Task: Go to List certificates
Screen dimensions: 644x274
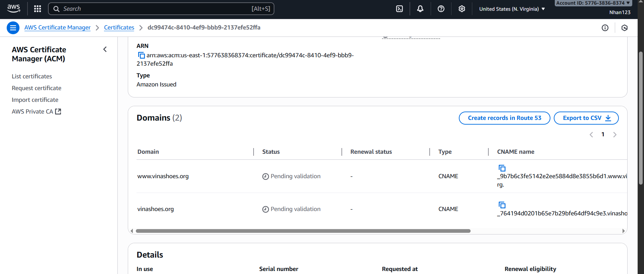Action: click(32, 76)
